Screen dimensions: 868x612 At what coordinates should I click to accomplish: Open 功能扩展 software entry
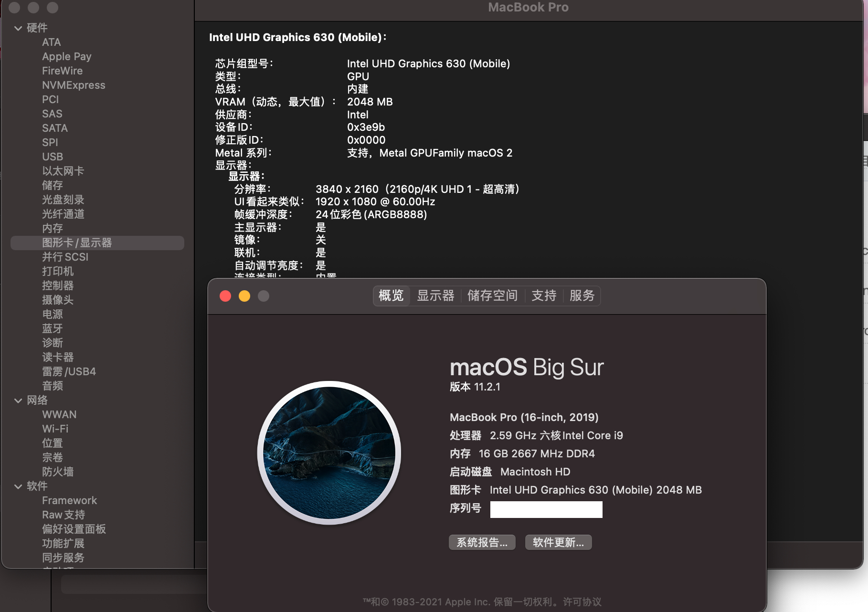pos(63,543)
